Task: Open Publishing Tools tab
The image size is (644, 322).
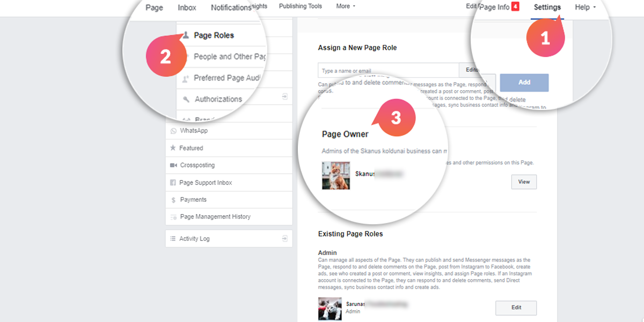Action: [x=301, y=6]
